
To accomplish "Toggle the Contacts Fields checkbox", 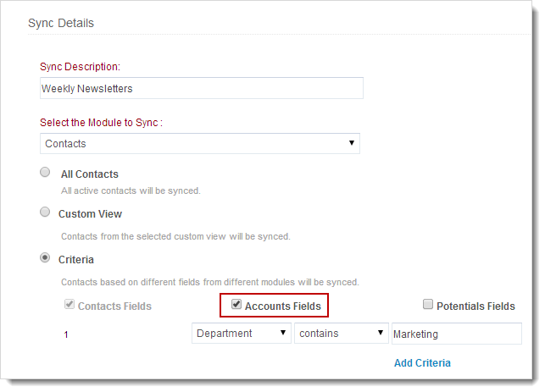I will [70, 305].
